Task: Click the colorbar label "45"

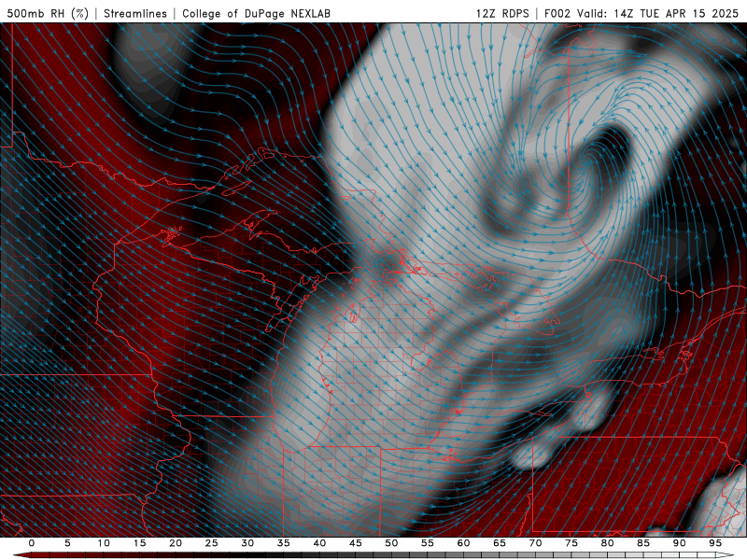Action: click(356, 543)
